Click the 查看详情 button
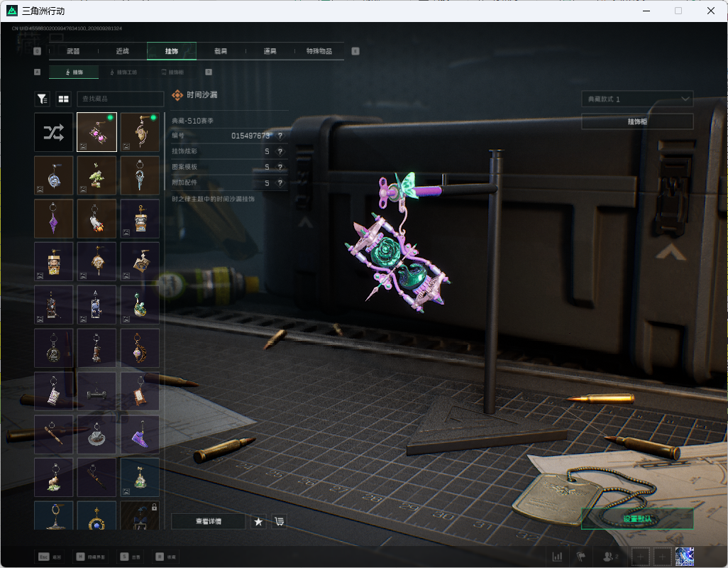Viewport: 728px width, 568px height. pos(209,522)
